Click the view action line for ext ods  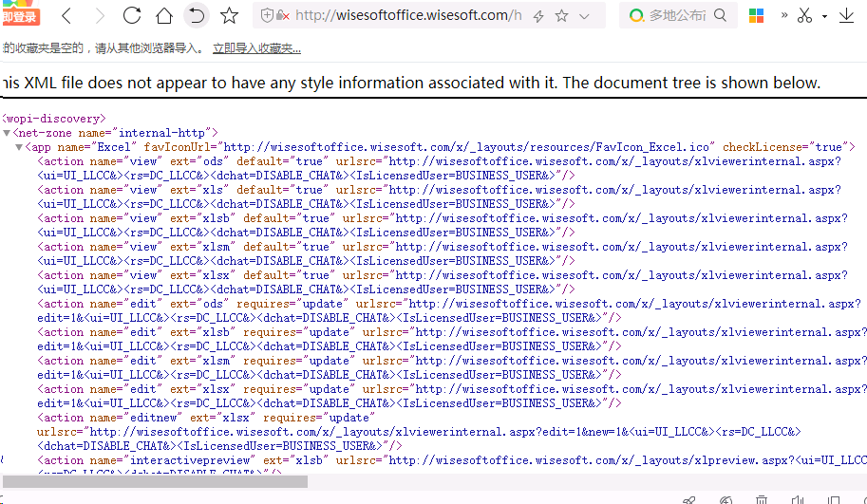point(439,161)
